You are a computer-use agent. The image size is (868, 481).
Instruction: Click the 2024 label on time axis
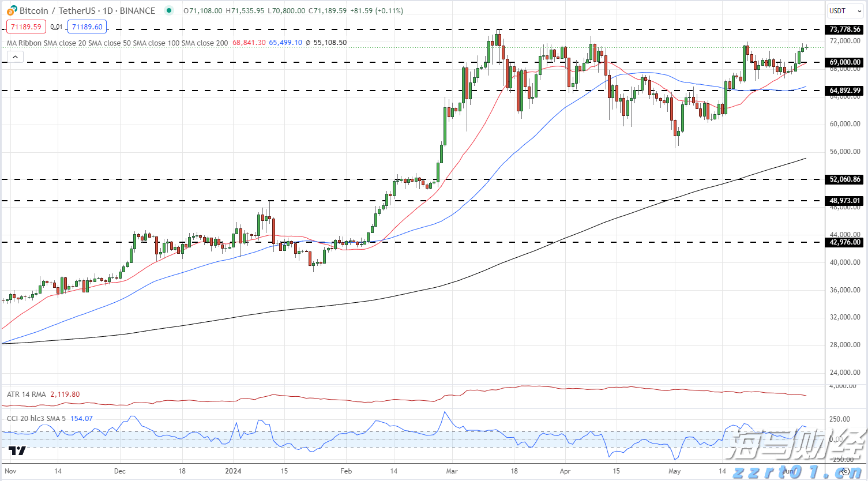coord(233,471)
